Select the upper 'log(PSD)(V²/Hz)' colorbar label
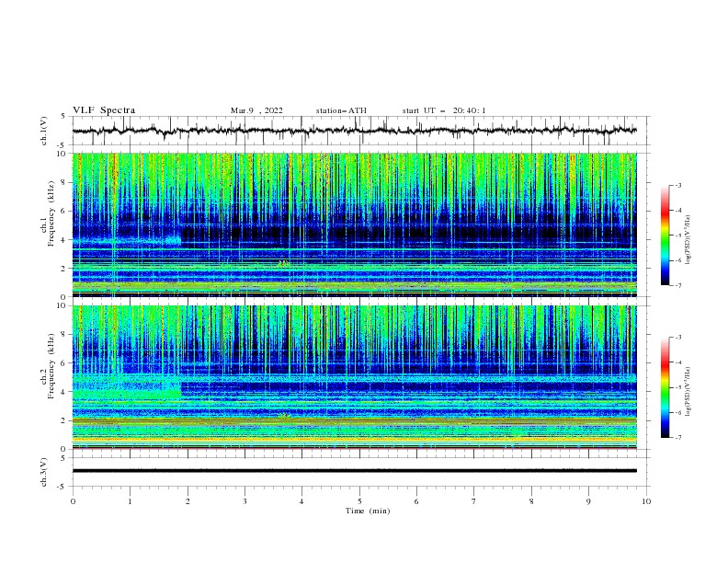Viewport: 728px width, 563px height. 688,240
